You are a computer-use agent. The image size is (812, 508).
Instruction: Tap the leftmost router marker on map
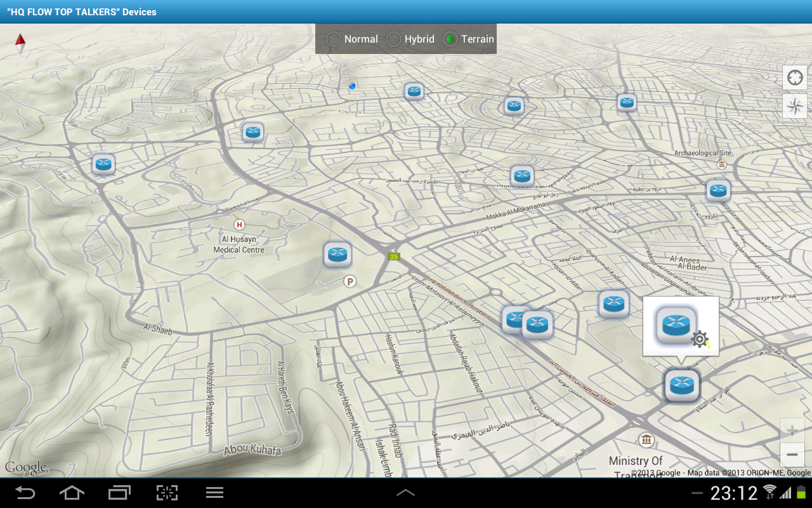tap(103, 164)
